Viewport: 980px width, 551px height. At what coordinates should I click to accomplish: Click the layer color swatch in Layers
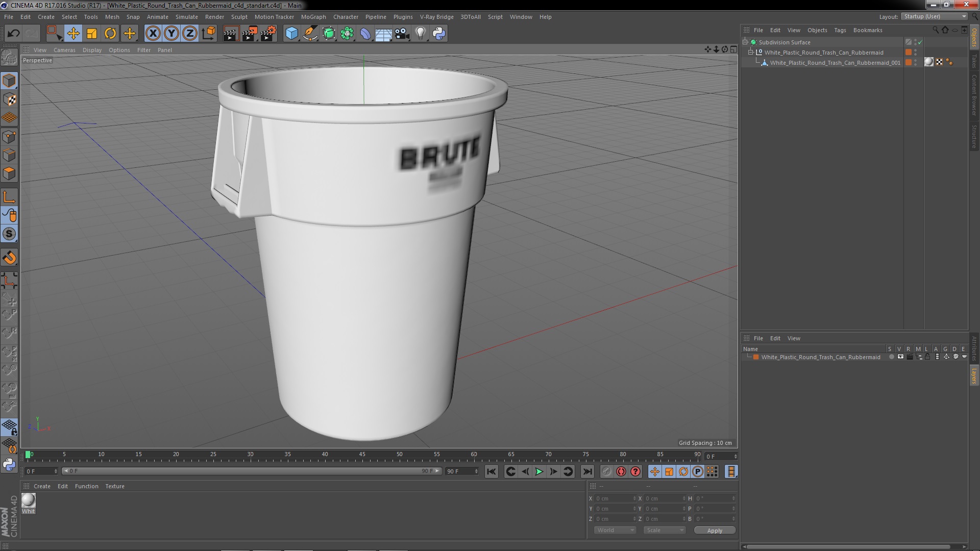755,357
